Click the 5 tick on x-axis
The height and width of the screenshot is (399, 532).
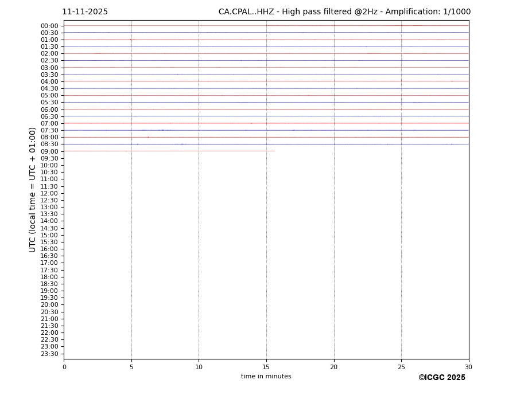point(131,367)
